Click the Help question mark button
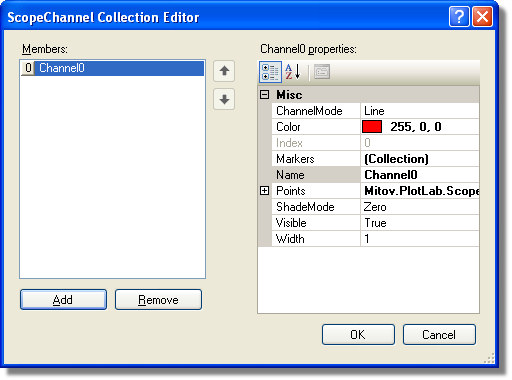The width and height of the screenshot is (512, 380). pos(459,16)
